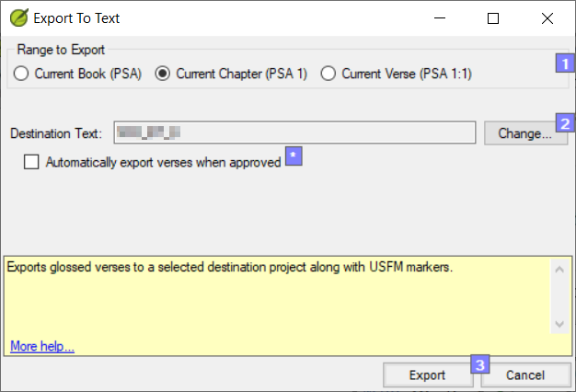Cancel the export dialog

(525, 375)
